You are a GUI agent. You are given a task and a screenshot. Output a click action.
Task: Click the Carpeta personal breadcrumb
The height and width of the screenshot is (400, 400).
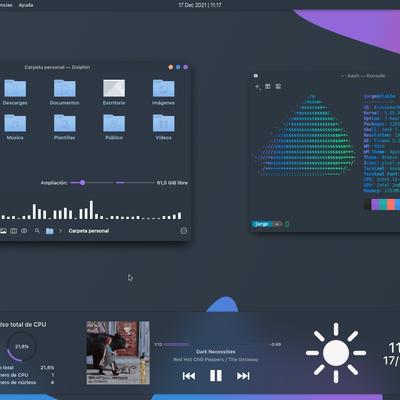pos(89,231)
